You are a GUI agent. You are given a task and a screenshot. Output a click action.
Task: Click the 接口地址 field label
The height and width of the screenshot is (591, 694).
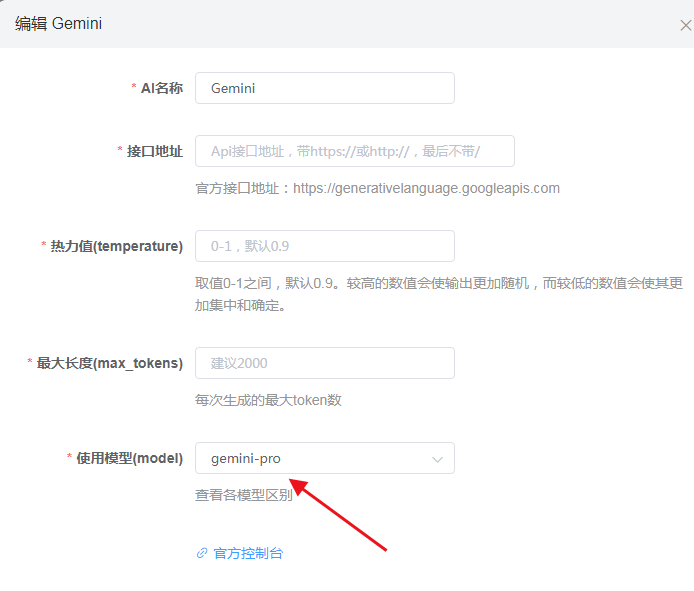pyautogui.click(x=155, y=151)
